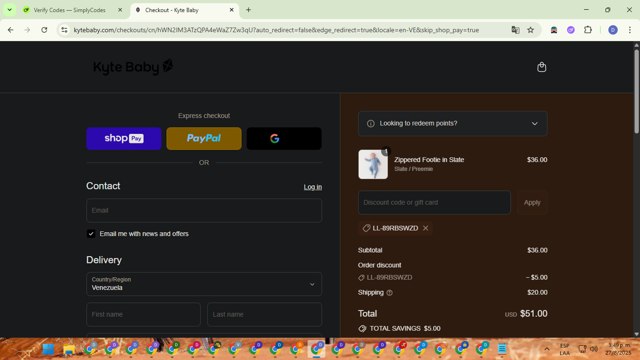Reload the checkout page
Viewport: 640px width, 360px height.
click(x=44, y=30)
